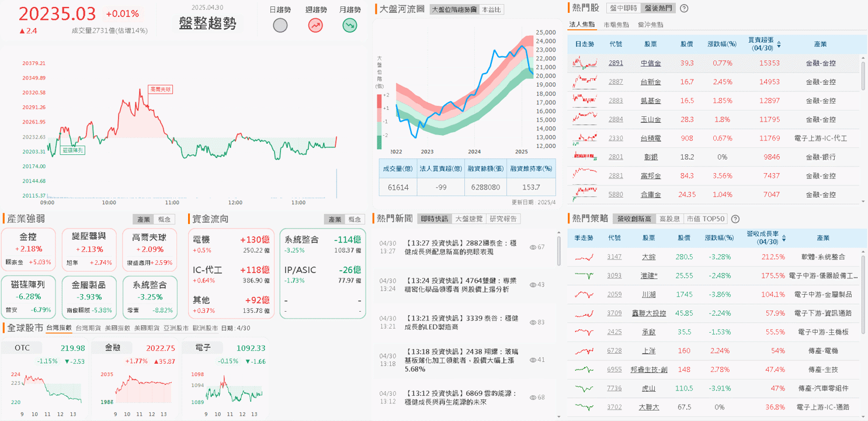
Task: Click the 日趨勢 gray circle indicator
Action: 280,25
